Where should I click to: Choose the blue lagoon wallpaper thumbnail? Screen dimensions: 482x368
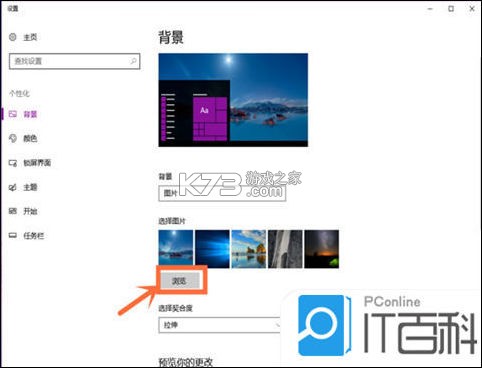click(x=176, y=249)
